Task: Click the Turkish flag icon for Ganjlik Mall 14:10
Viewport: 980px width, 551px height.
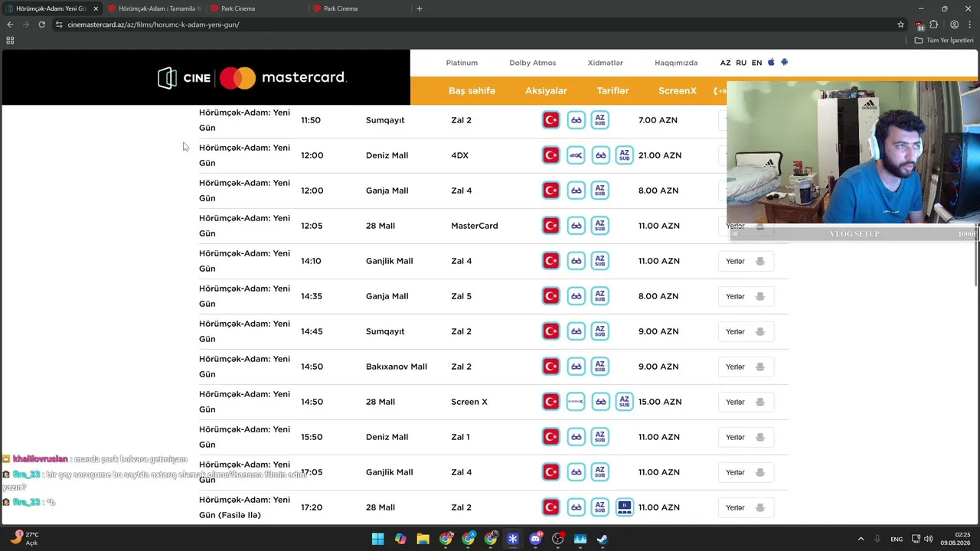Action: click(x=551, y=261)
